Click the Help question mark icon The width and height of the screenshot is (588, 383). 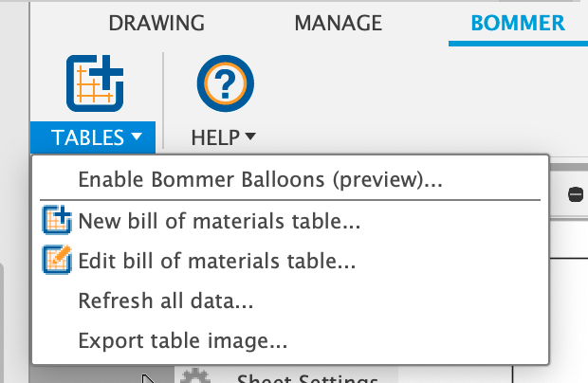pyautogui.click(x=226, y=83)
